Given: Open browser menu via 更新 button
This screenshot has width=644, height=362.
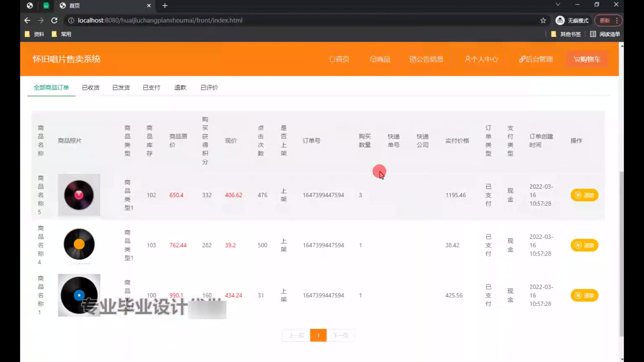Looking at the screenshot, I should coord(608,20).
